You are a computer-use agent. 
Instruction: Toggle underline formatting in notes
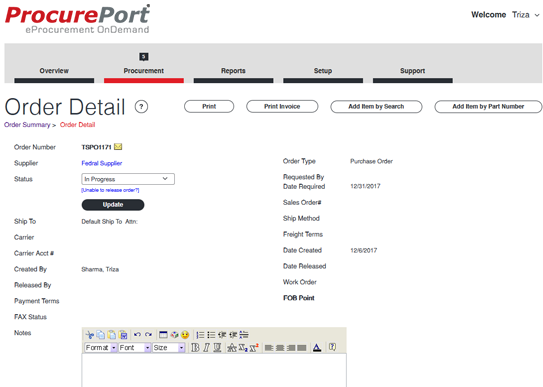coord(217,348)
